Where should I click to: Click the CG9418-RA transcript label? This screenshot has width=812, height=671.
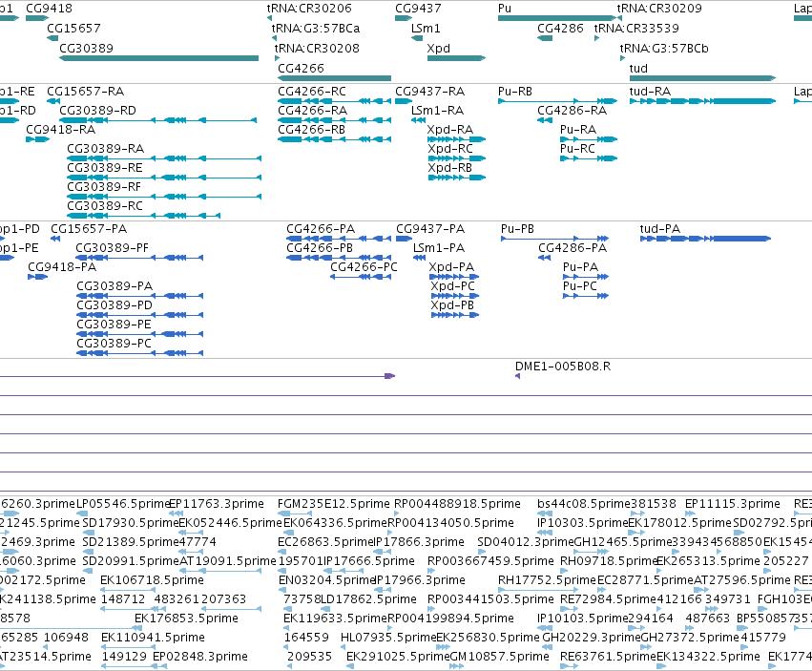(60, 130)
